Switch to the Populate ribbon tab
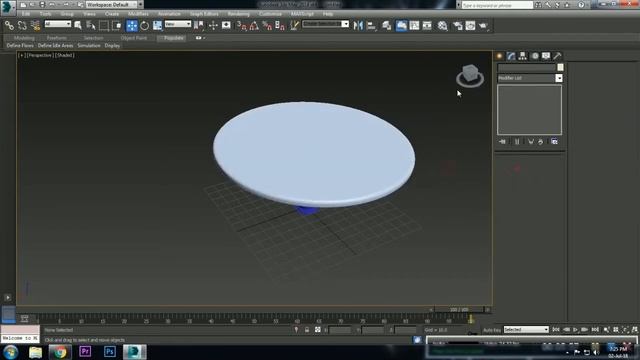 tap(173, 38)
